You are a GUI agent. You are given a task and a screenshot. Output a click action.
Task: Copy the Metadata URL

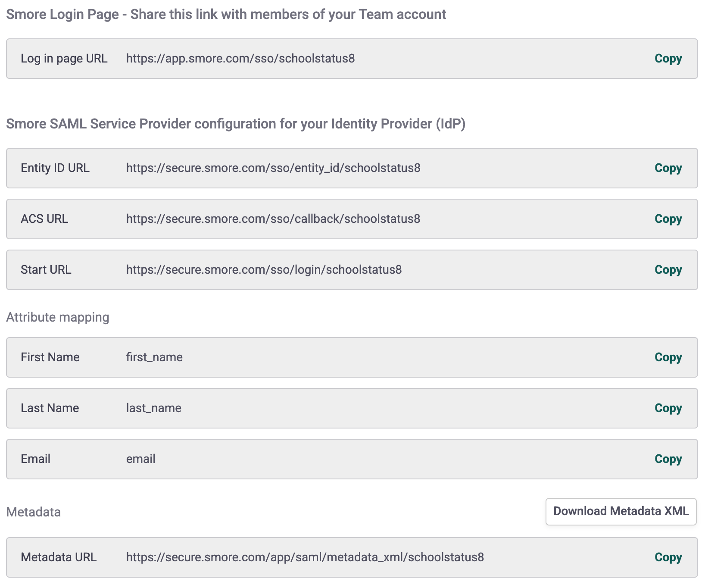coord(668,557)
